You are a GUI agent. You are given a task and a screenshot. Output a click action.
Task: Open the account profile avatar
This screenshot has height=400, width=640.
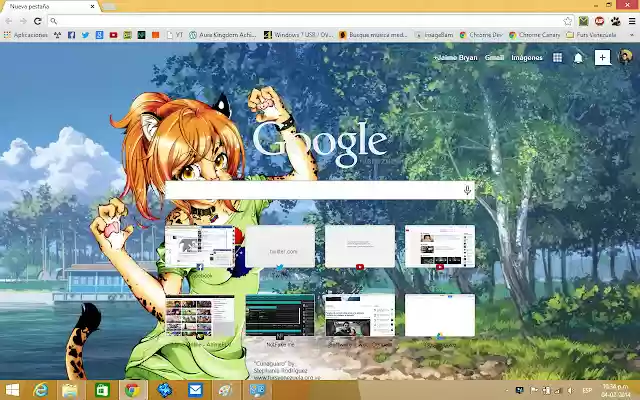625,57
